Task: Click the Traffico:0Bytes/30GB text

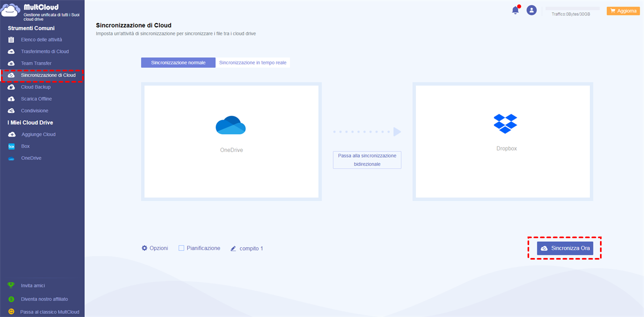Action: click(x=571, y=14)
